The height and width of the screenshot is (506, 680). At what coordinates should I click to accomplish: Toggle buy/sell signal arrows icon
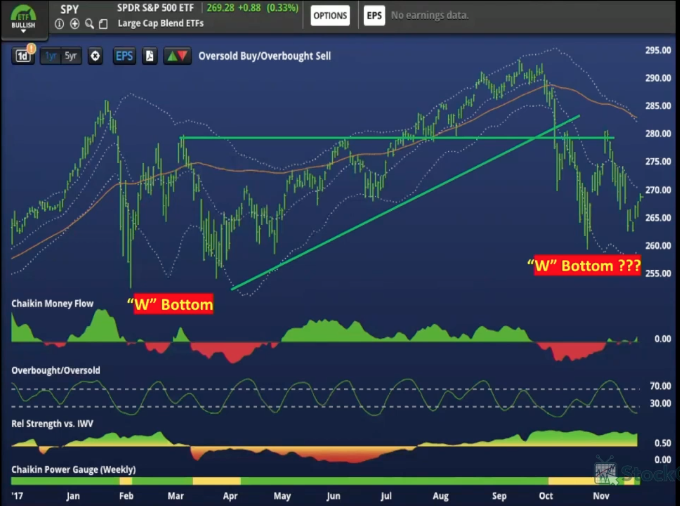[177, 56]
